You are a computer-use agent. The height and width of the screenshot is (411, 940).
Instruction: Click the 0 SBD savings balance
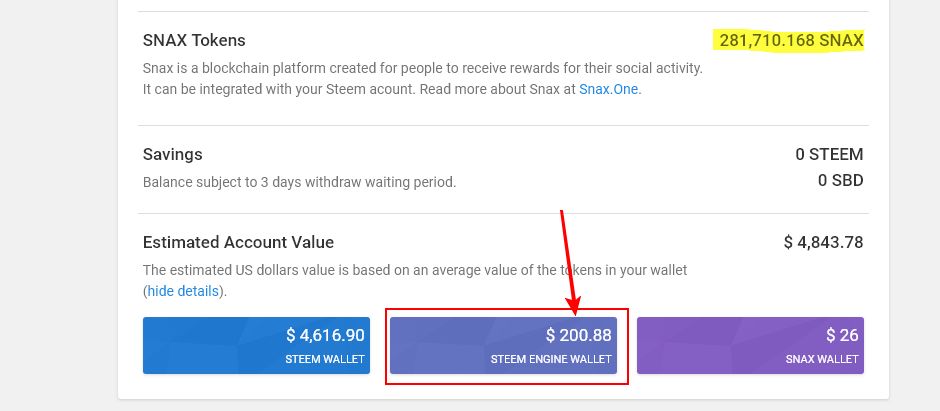[x=840, y=181]
